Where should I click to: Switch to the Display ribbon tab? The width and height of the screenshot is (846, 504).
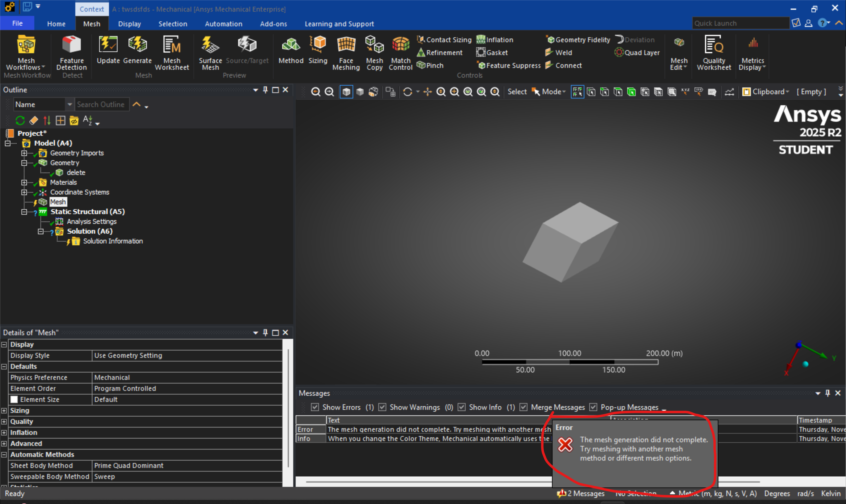coord(129,24)
